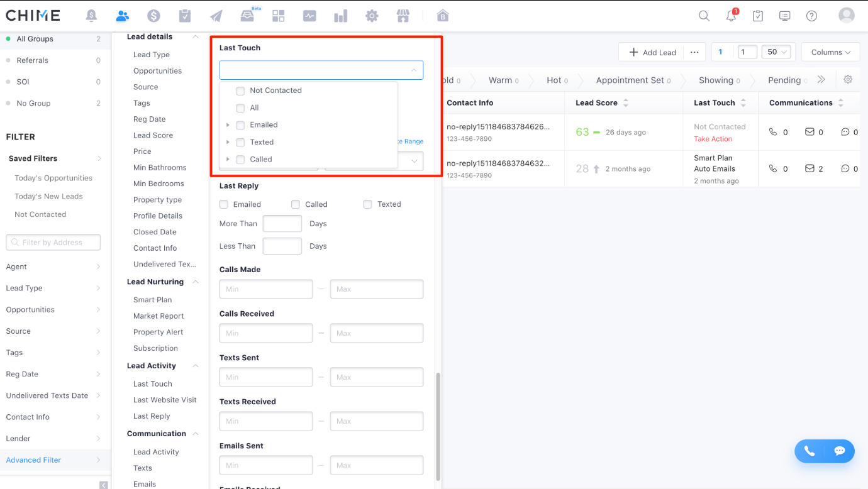
Task: Expand the Emailed tree arrow
Action: (228, 125)
